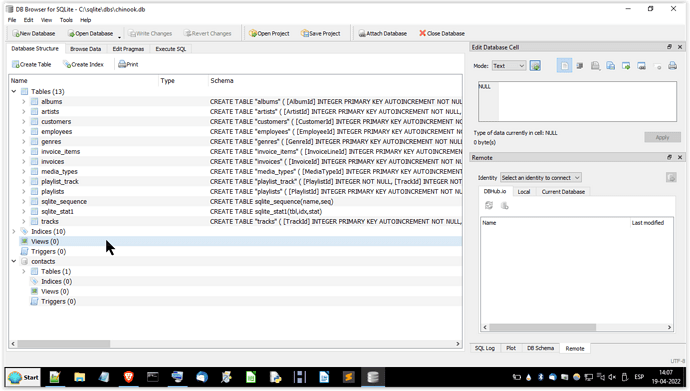Click the push database icon in DBHub.io tab
Image resolution: width=690 pixels, height=391 pixels.
(505, 205)
